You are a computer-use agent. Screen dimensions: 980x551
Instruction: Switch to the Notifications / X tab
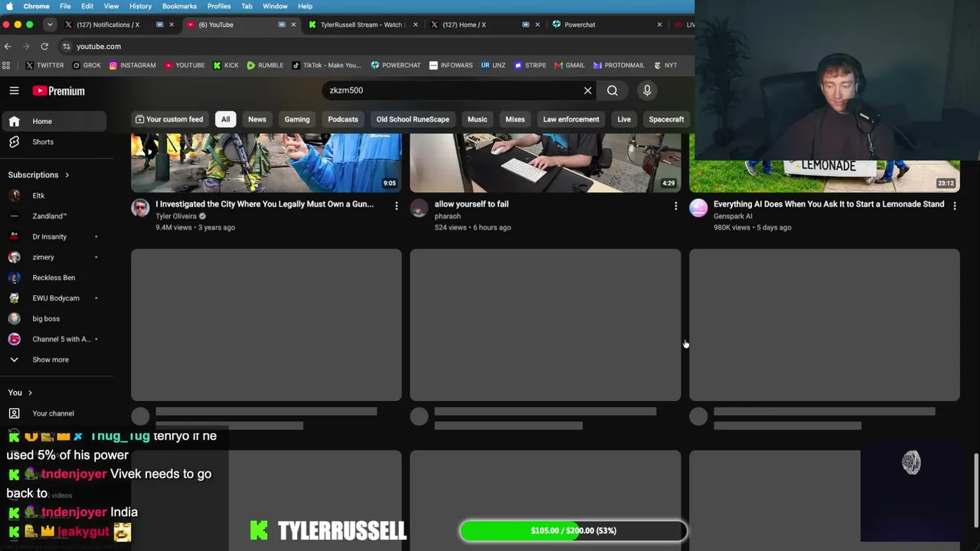coord(119,24)
